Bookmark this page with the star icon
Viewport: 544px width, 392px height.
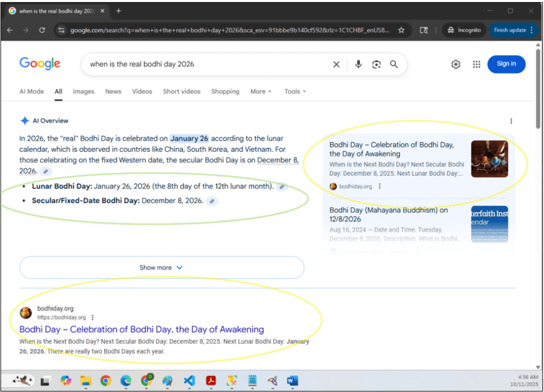coord(402,30)
